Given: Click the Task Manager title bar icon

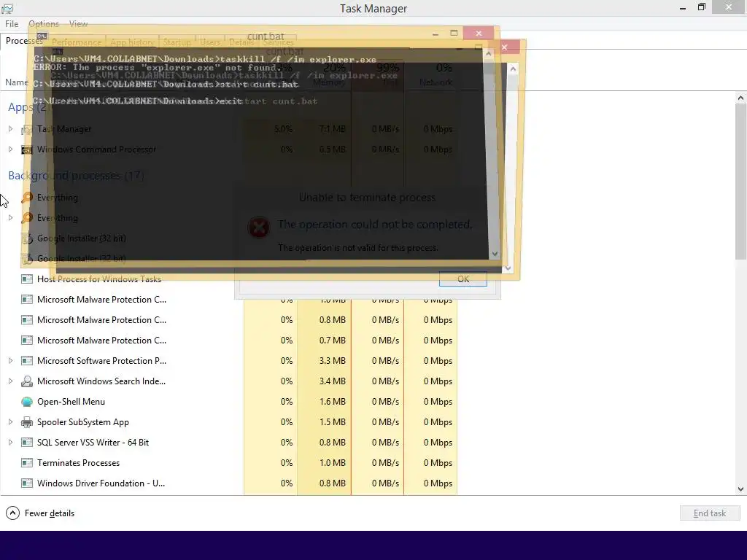Looking at the screenshot, I should click(7, 8).
